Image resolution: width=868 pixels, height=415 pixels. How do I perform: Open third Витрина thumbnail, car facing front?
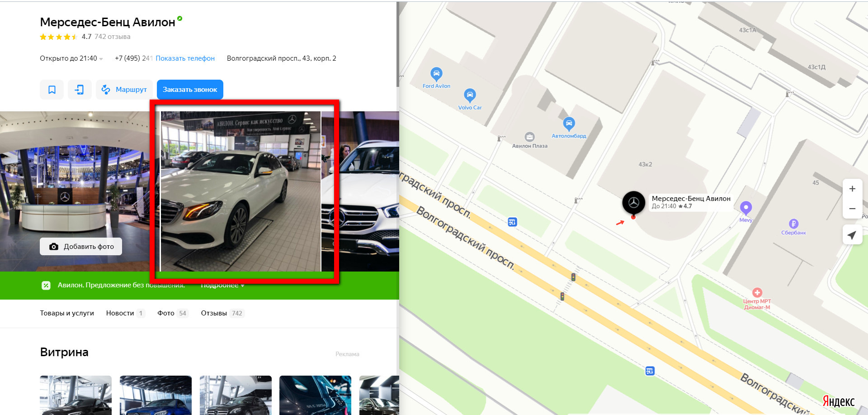(x=236, y=395)
